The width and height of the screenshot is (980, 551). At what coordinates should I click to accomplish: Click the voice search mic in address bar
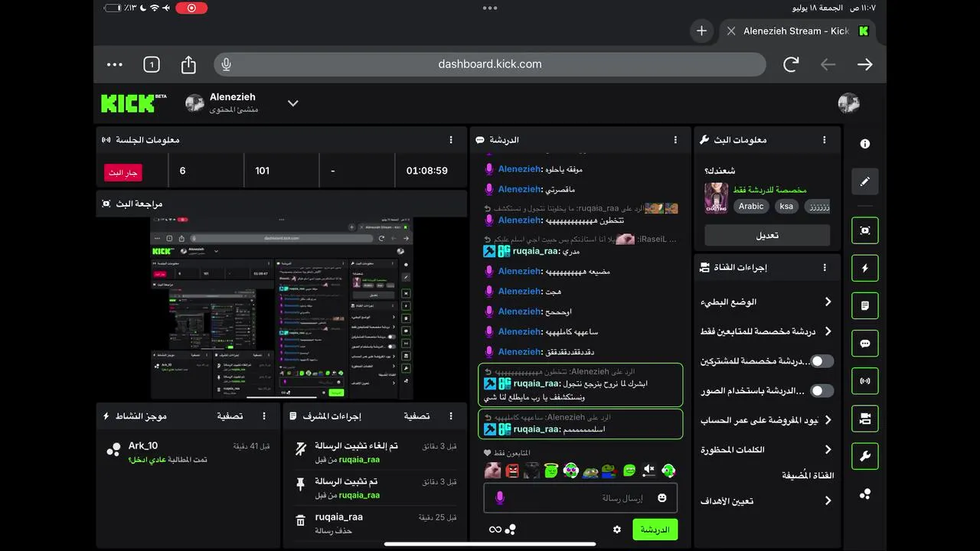point(226,64)
